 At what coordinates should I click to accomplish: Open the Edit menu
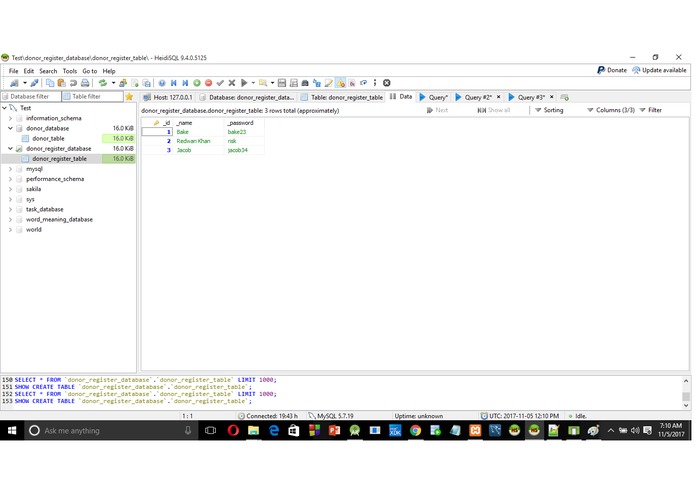pos(29,71)
